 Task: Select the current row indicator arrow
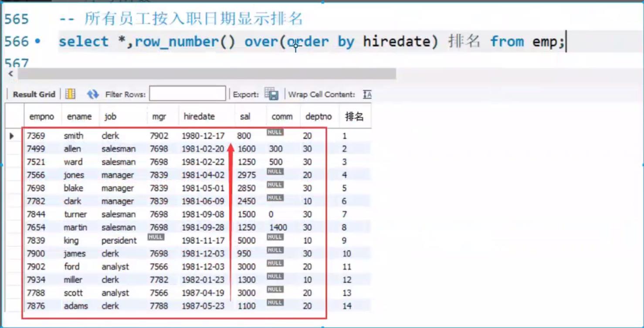(x=12, y=136)
